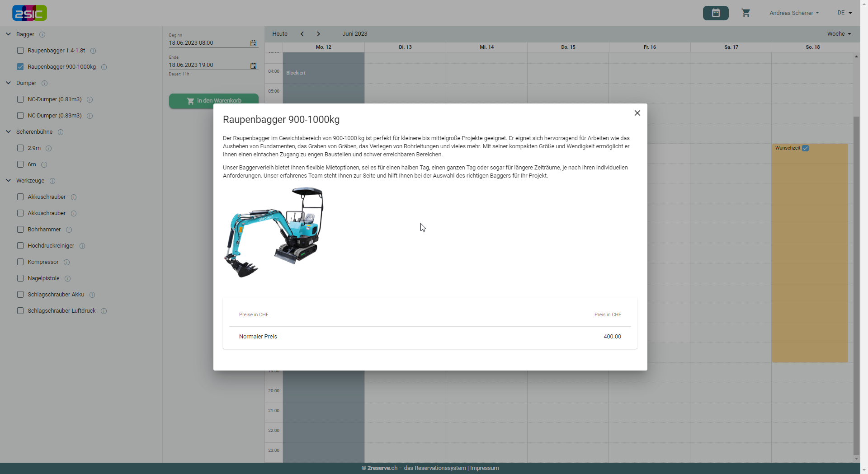The height and width of the screenshot is (474, 868).
Task: Open the Impressum link in footer
Action: pyautogui.click(x=484, y=468)
